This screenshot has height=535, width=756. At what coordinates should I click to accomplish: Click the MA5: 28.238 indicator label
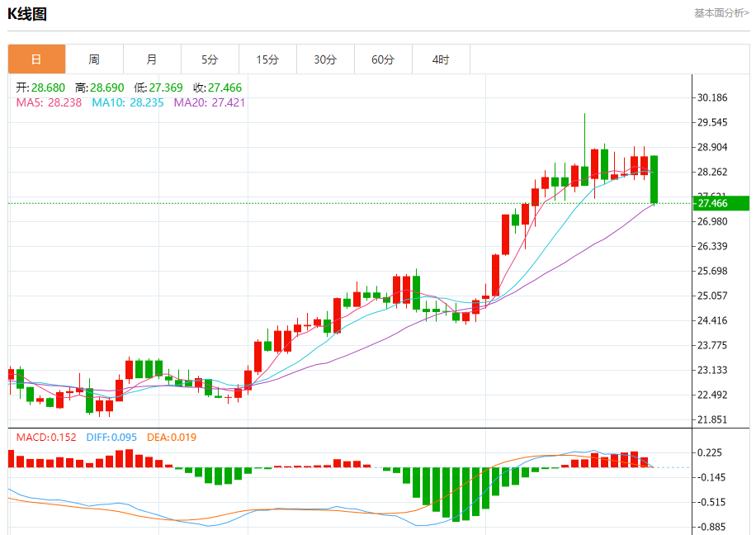pos(49,102)
